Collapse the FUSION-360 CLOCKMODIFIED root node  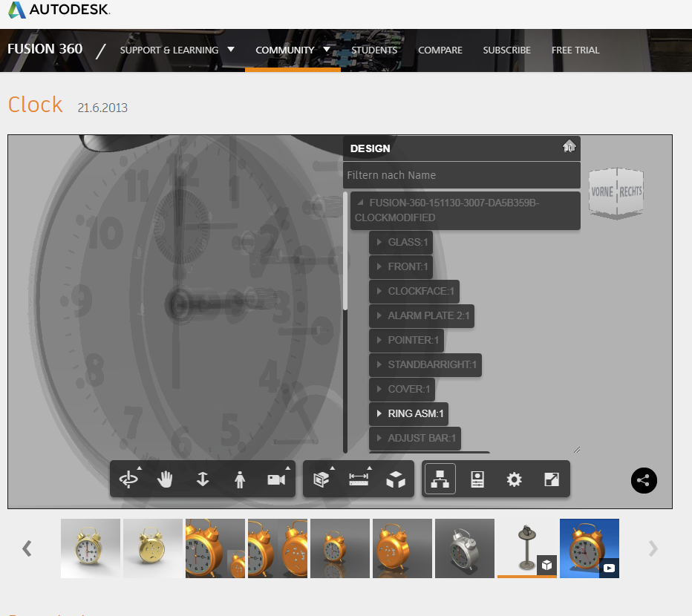361,203
